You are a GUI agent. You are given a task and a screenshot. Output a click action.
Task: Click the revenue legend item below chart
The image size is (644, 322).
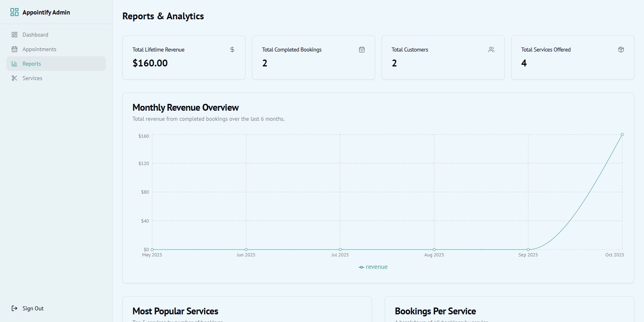[373, 267]
